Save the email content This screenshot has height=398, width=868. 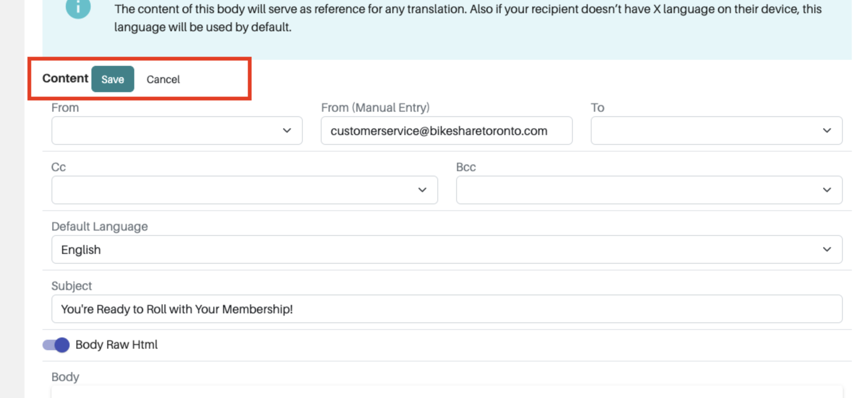(x=112, y=79)
